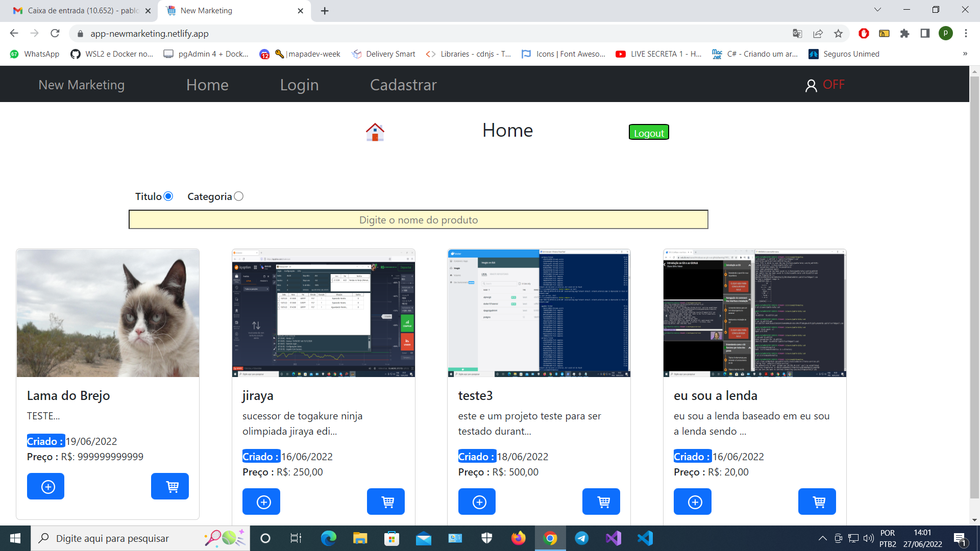Screen dimensions: 980x551
Task: Open the Delivery Smart bookmark
Action: pos(384,54)
